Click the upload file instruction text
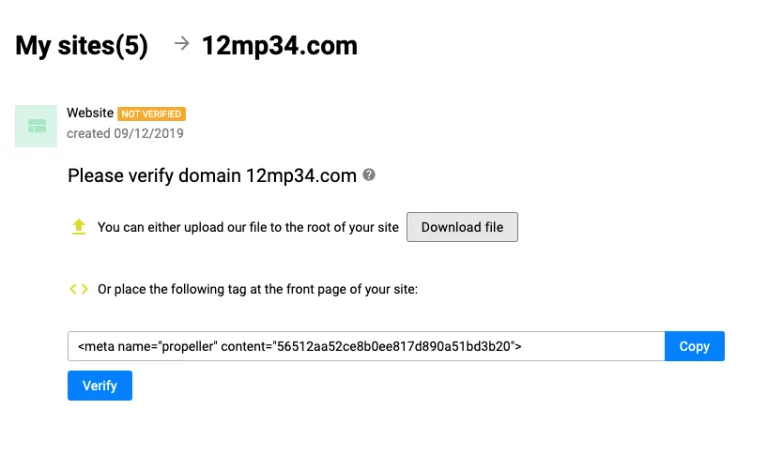Screen dimensions: 768x455 tap(248, 227)
